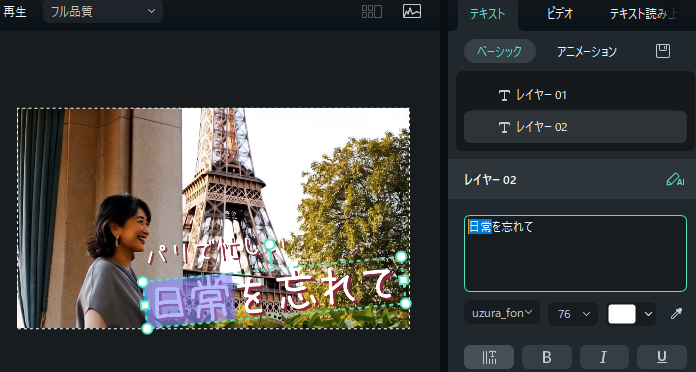This screenshot has width=696, height=372.
Task: Expand the color swatch dropdown arrow
Action: [649, 314]
